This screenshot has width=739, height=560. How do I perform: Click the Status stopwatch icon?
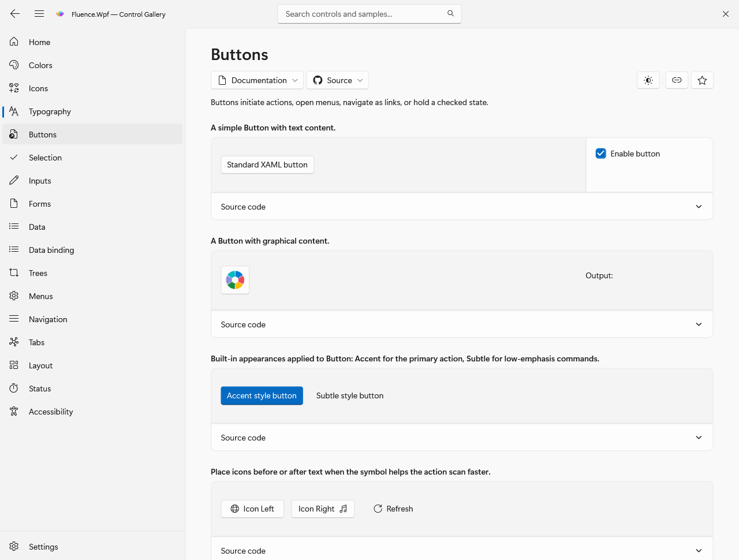click(x=14, y=388)
